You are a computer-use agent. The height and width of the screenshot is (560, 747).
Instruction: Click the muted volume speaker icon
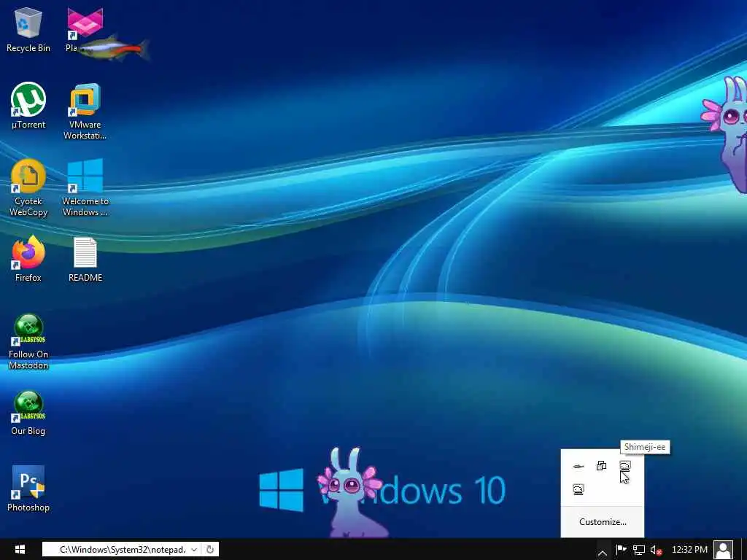tap(656, 551)
